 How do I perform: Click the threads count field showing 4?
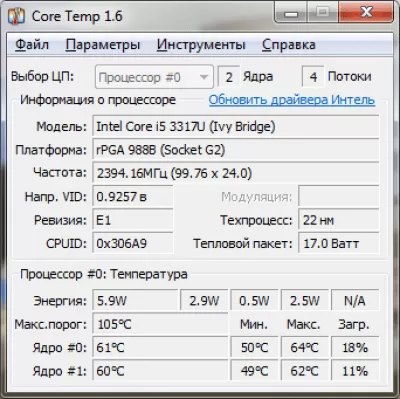click(313, 77)
